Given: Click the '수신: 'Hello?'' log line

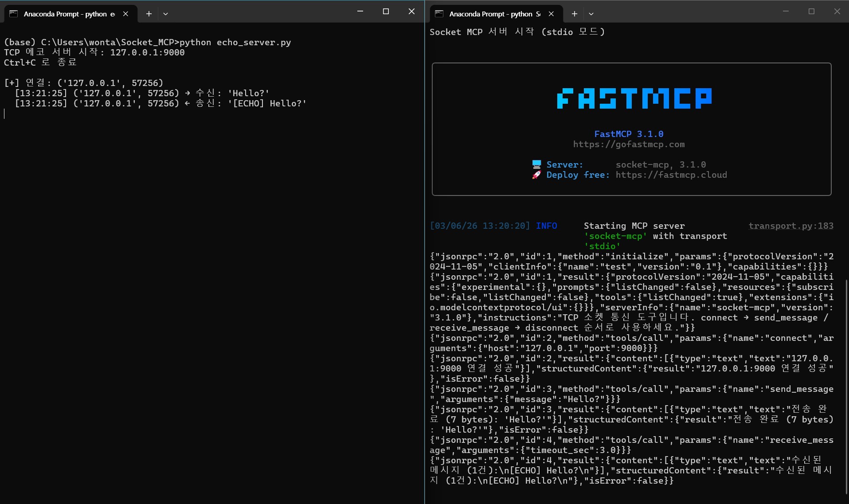Looking at the screenshot, I should 142,93.
